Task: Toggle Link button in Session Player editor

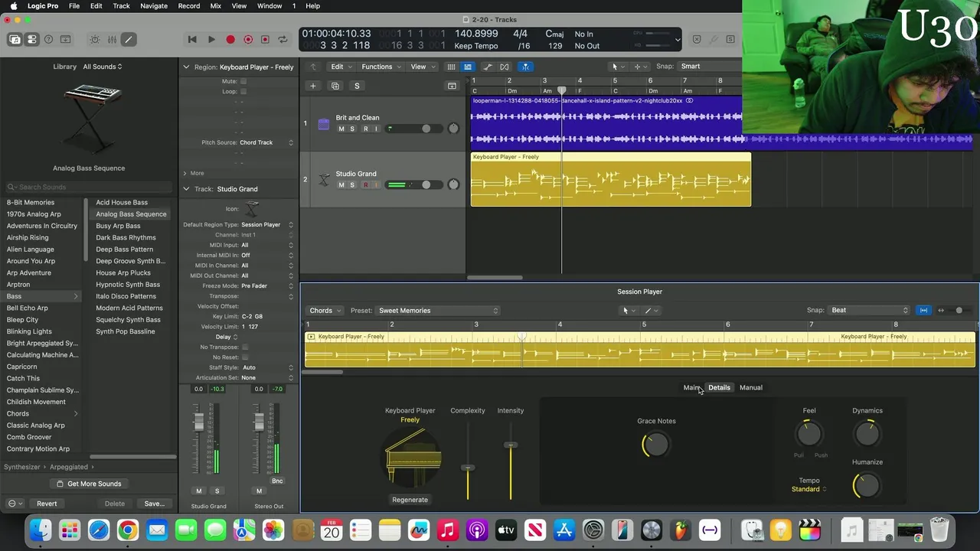Action: click(923, 310)
